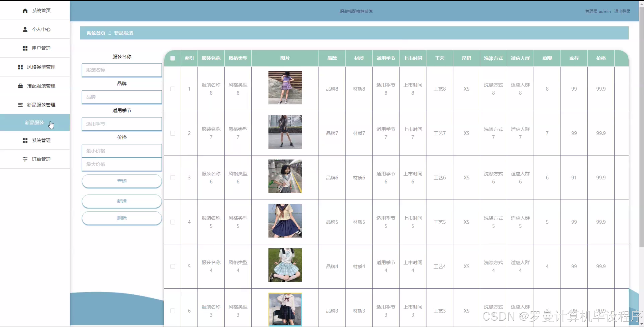Click the grid icon next to 用户管理

(25, 48)
